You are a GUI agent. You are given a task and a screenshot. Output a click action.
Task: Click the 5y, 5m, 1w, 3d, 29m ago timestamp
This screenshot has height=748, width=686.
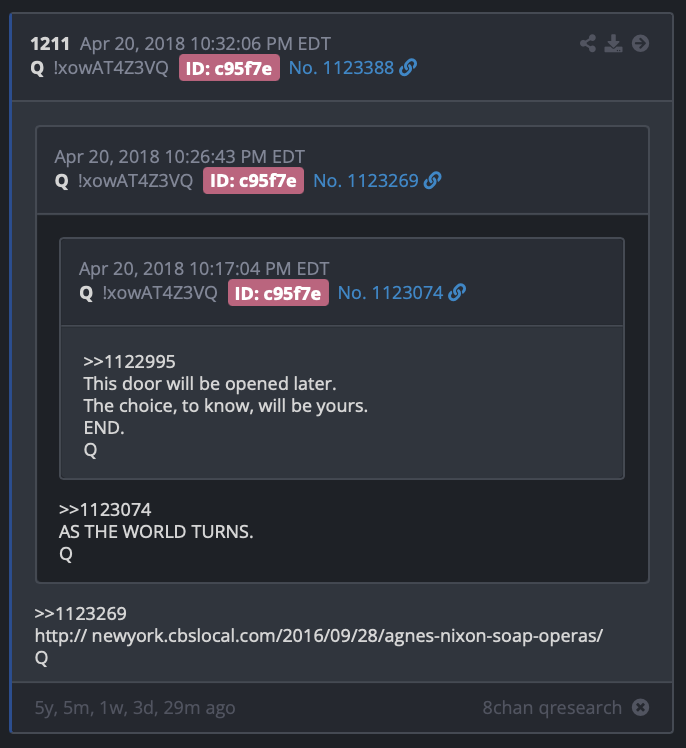tap(135, 708)
